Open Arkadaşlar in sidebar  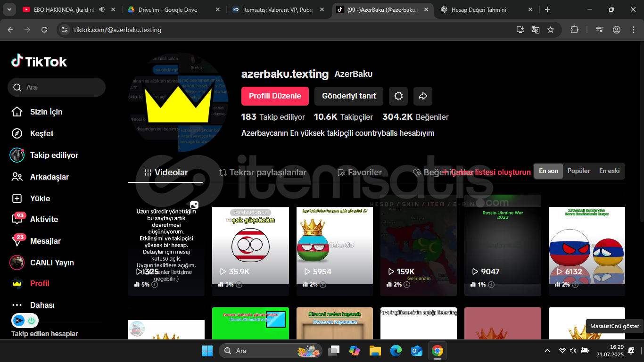tap(40, 177)
